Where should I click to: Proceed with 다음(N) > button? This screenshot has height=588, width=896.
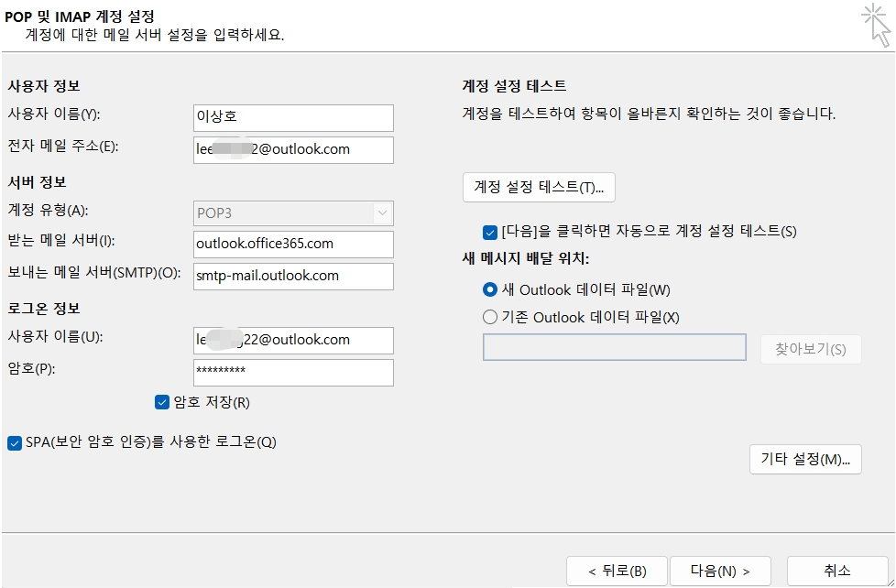click(720, 571)
